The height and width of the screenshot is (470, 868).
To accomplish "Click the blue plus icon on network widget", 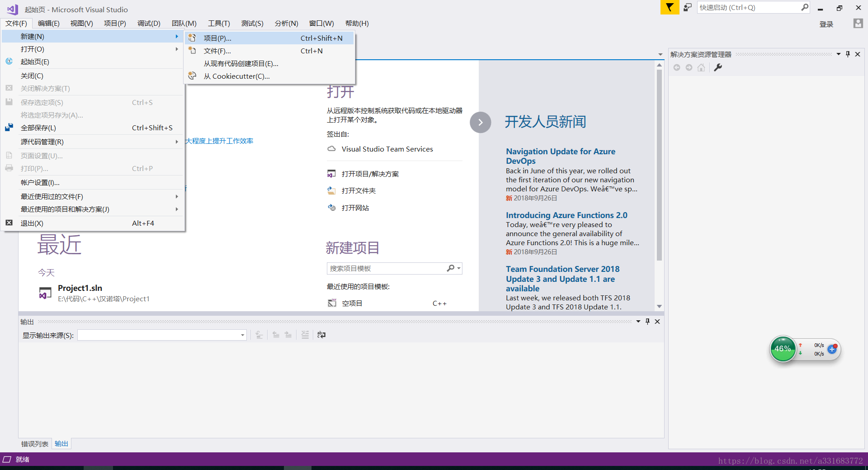I will (x=832, y=349).
